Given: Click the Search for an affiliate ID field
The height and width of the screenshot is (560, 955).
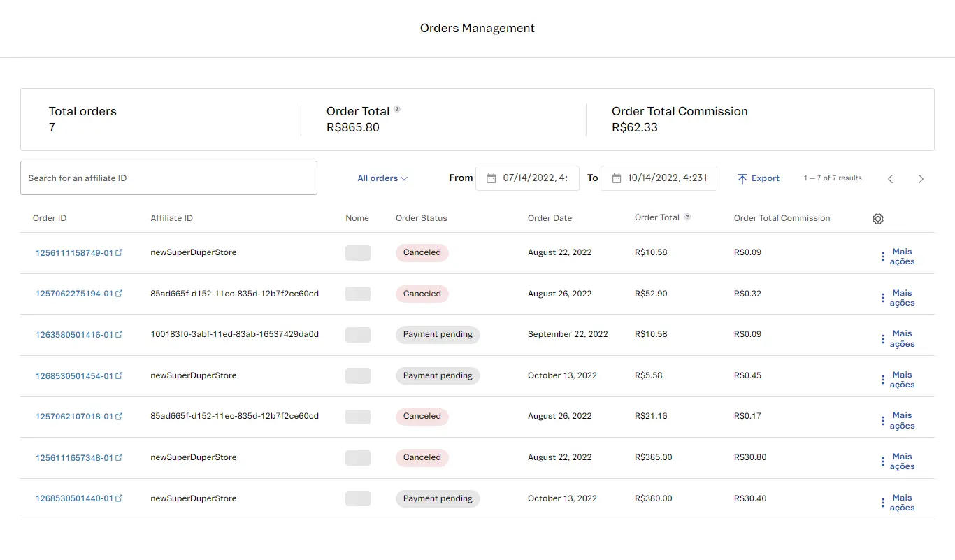Looking at the screenshot, I should click(168, 178).
